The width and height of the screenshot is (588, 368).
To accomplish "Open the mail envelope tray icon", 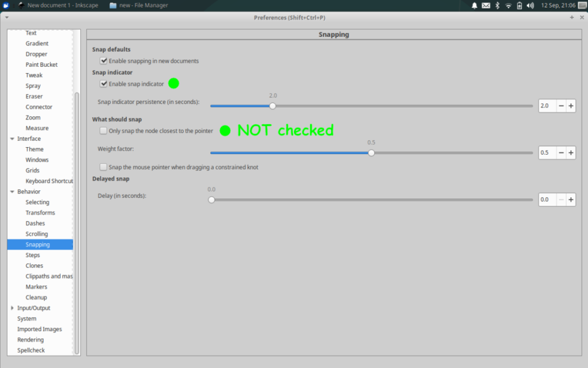I will click(486, 5).
